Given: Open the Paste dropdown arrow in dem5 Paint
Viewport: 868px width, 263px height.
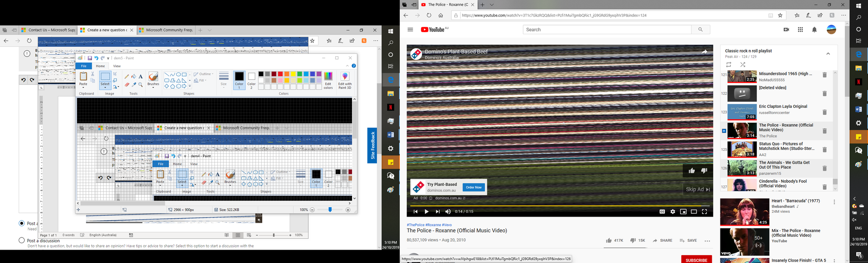Looking at the screenshot, I should point(83,87).
